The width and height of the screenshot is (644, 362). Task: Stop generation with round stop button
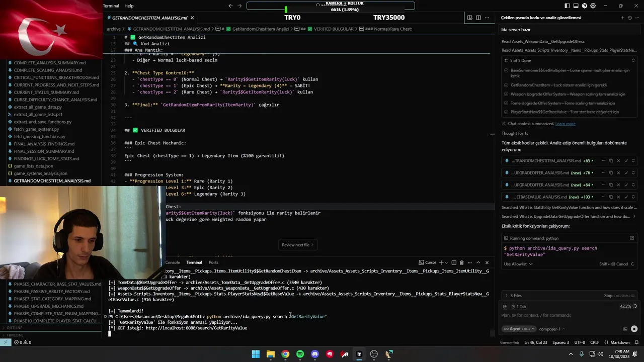634,329
